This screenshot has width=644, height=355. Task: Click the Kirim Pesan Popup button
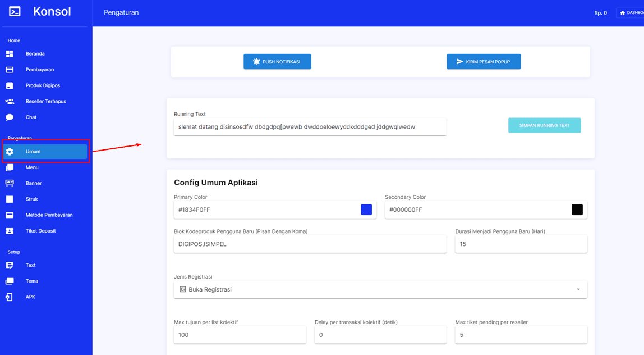pyautogui.click(x=484, y=62)
